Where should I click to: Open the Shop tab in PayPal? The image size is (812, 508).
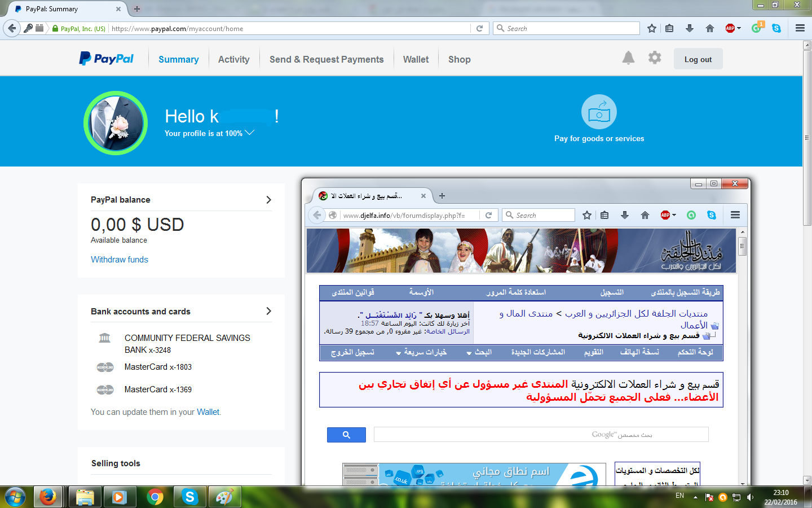point(459,59)
